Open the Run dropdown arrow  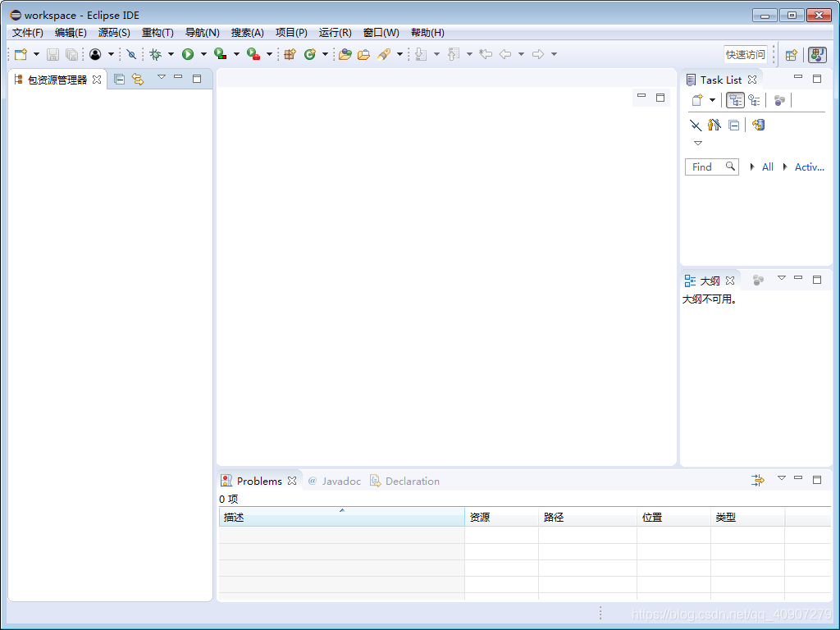[203, 54]
